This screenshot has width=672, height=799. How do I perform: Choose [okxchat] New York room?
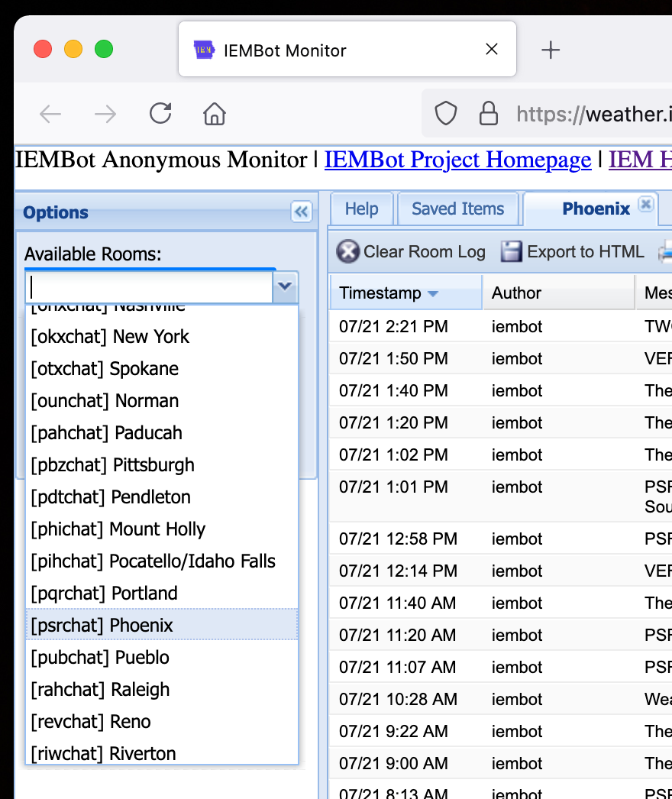click(x=161, y=336)
